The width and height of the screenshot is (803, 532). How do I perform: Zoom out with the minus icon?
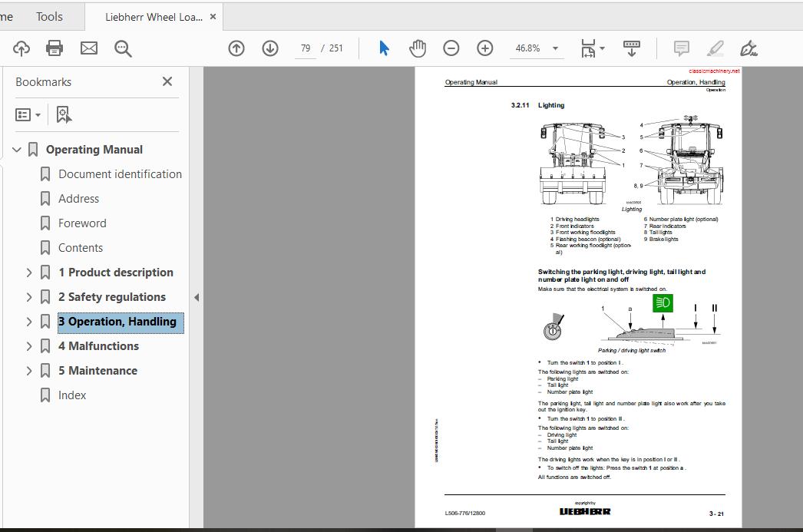point(451,48)
